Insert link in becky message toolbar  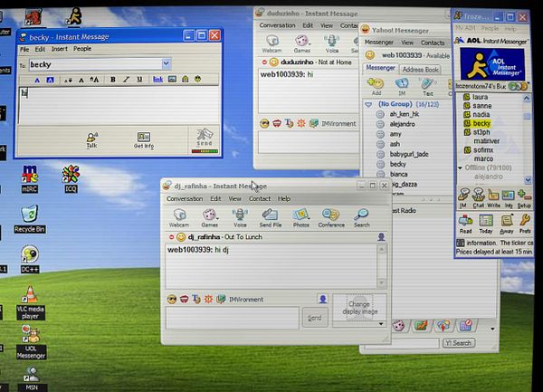tap(157, 80)
